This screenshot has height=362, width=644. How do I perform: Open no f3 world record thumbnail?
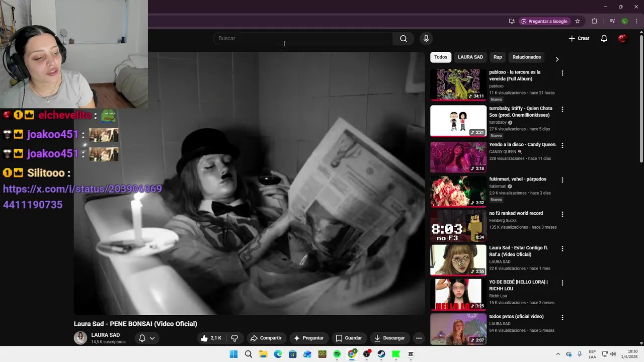pyautogui.click(x=458, y=226)
